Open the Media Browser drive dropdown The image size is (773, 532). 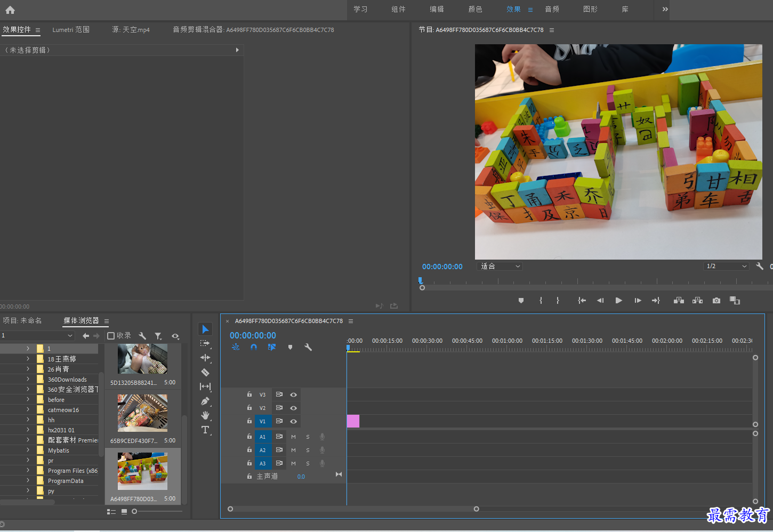(x=37, y=336)
